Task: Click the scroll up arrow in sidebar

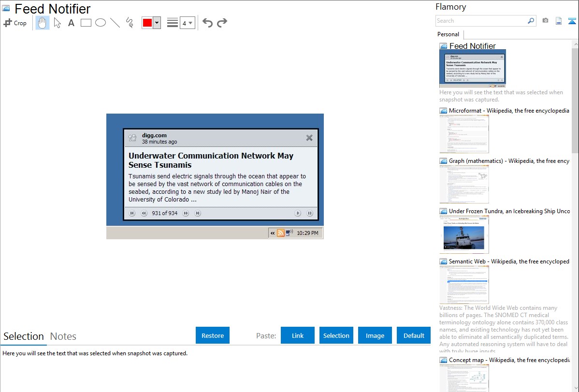Action: pos(576,44)
